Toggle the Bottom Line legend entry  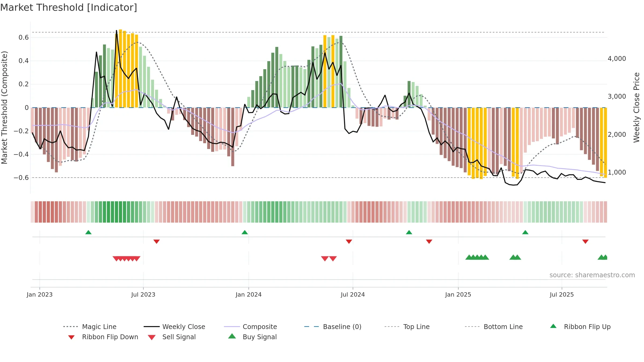click(494, 327)
